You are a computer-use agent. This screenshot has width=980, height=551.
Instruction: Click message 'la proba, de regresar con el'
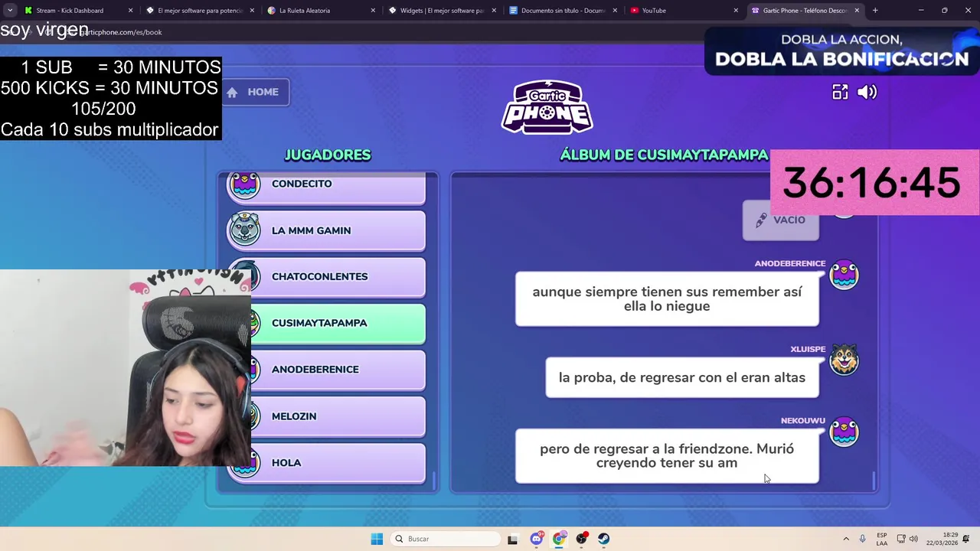pyautogui.click(x=682, y=377)
